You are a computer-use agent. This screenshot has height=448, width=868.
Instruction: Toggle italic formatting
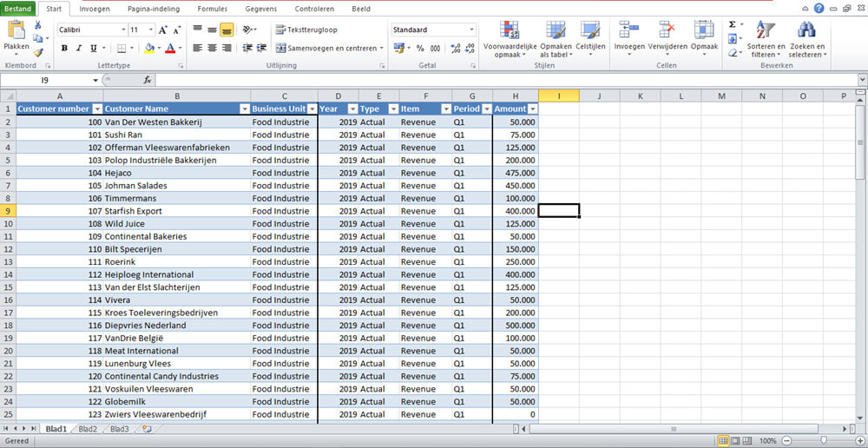tap(79, 48)
